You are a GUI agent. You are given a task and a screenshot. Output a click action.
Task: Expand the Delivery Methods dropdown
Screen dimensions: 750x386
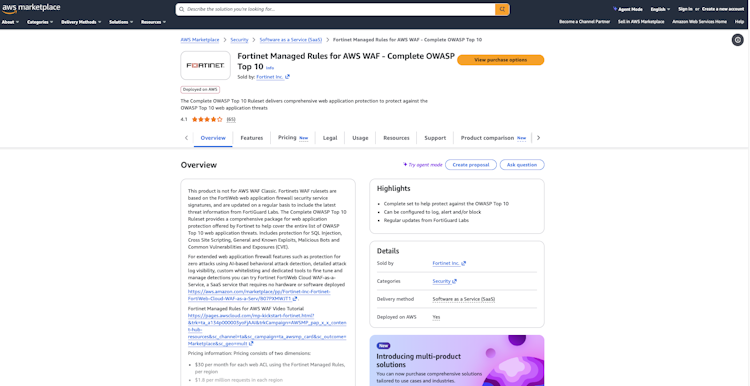point(81,22)
